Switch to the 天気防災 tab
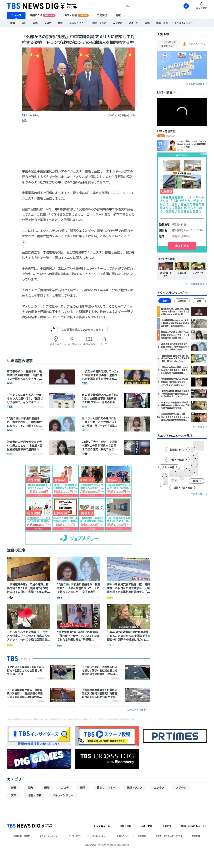 [102, 15]
